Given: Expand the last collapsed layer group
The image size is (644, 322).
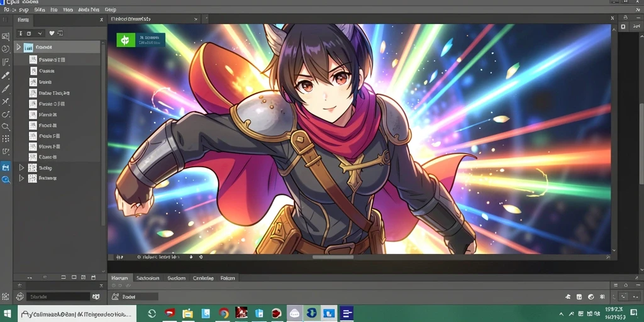Looking at the screenshot, I should pyautogui.click(x=21, y=178).
